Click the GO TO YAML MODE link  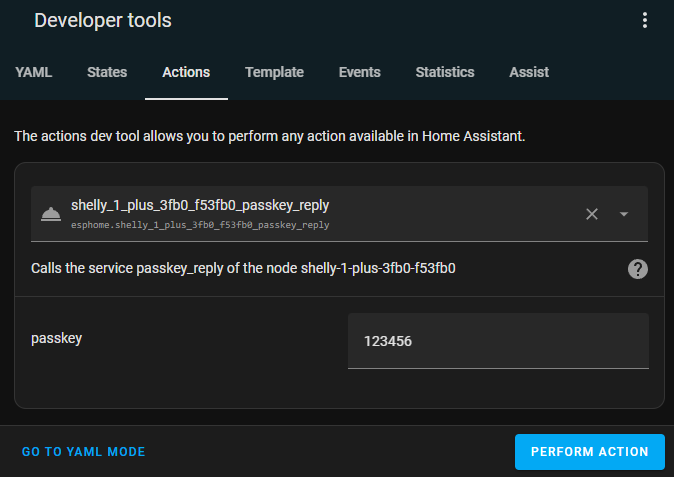pos(84,452)
